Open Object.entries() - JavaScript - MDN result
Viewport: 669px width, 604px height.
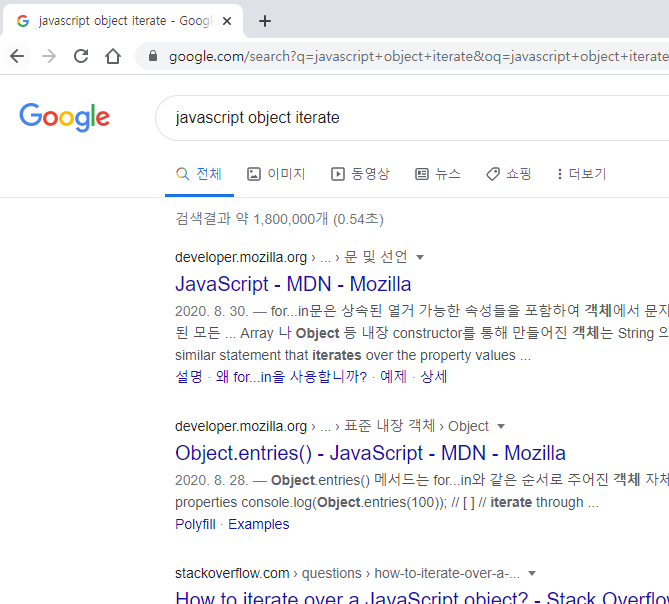[x=370, y=453]
